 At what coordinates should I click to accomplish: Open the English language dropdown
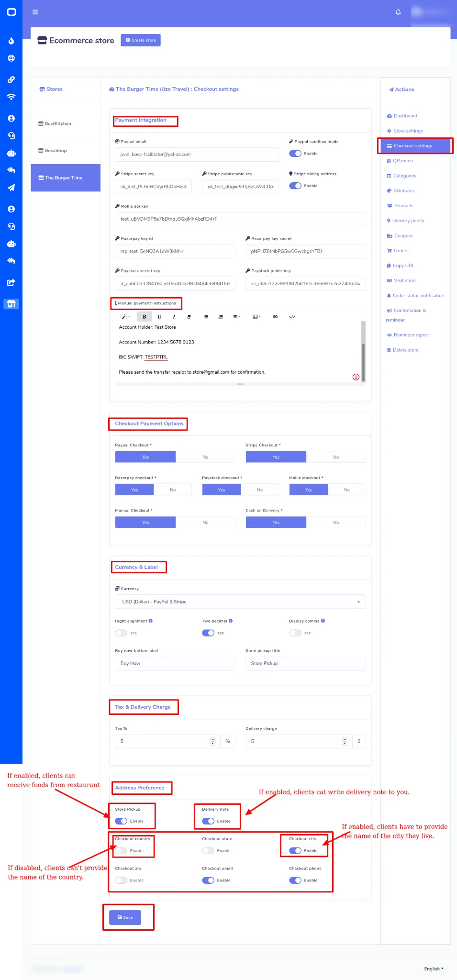pos(434,969)
